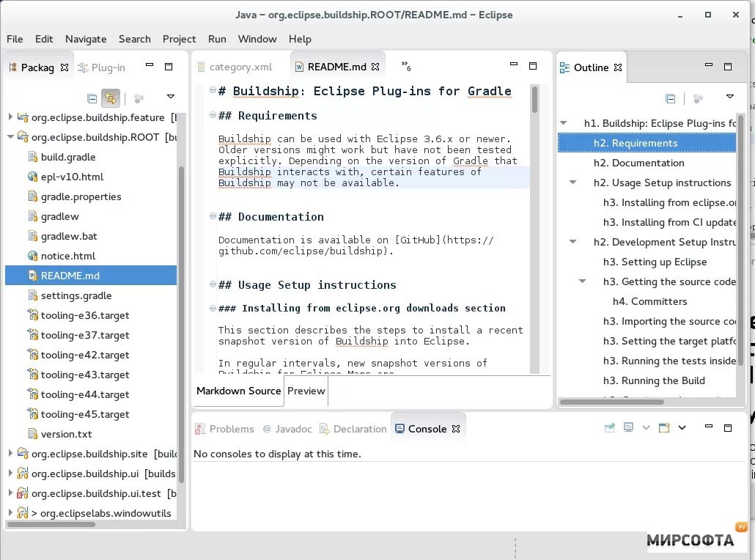Open Display Selected Console dropdown arrow
The image size is (755, 560).
point(647,427)
